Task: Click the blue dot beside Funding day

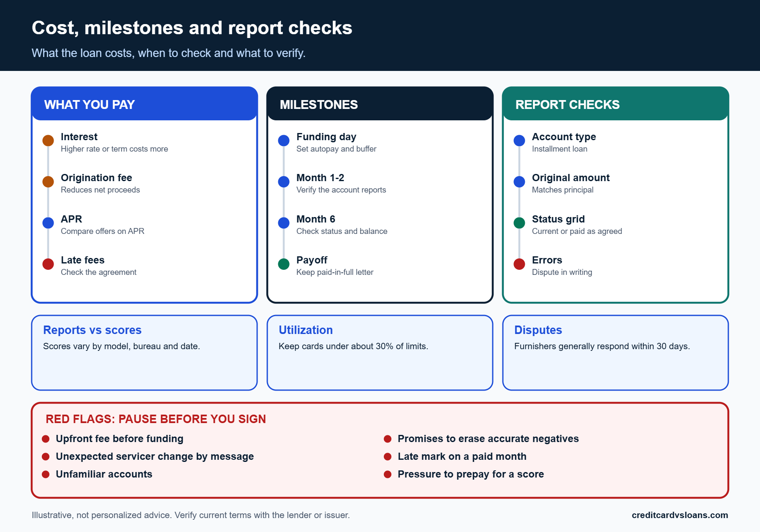Action: (284, 141)
